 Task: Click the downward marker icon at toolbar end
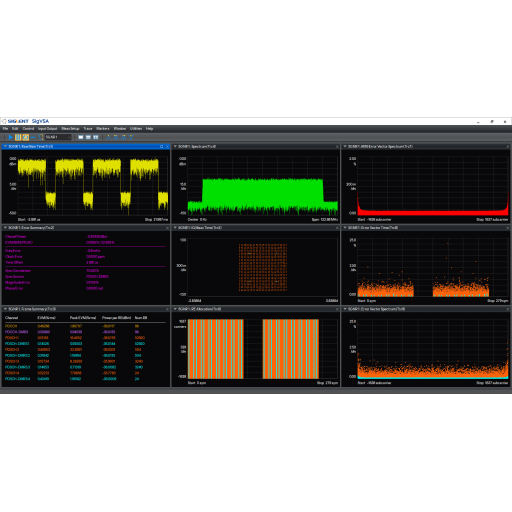click(x=131, y=137)
